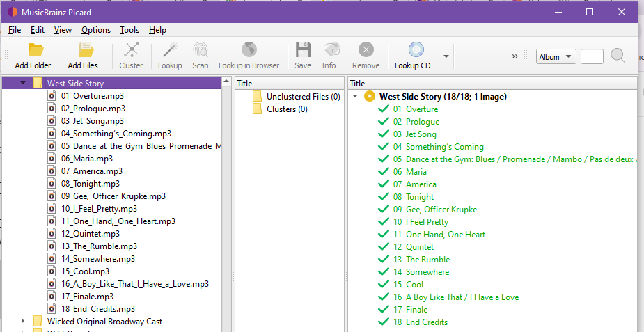Click the search magnifier icon
The image size is (644, 332).
click(x=618, y=56)
